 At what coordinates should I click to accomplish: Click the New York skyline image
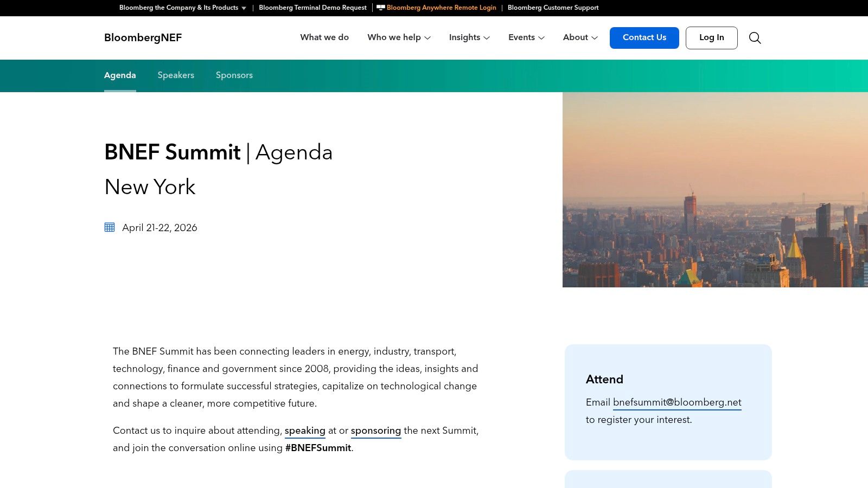[715, 190]
